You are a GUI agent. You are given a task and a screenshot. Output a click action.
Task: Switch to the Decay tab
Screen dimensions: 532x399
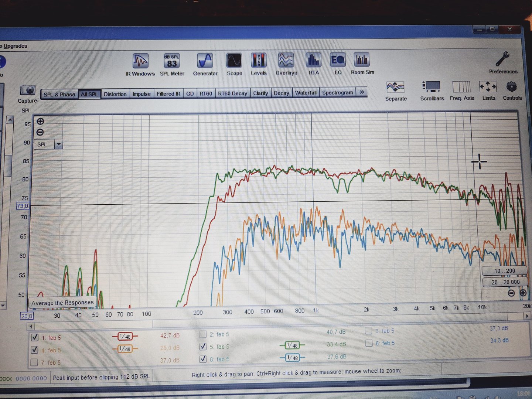click(x=281, y=93)
